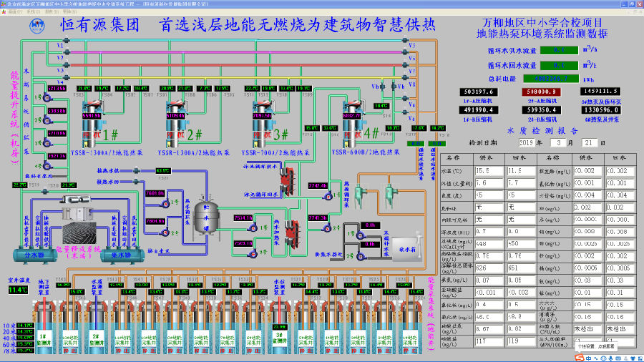Click the 3# heat pump unit
The image size is (644, 362).
(262, 119)
